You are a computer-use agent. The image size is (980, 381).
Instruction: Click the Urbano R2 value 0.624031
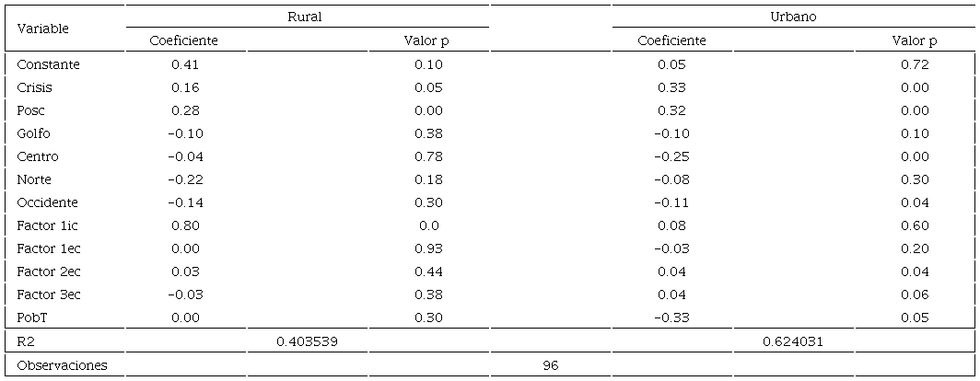(x=793, y=341)
